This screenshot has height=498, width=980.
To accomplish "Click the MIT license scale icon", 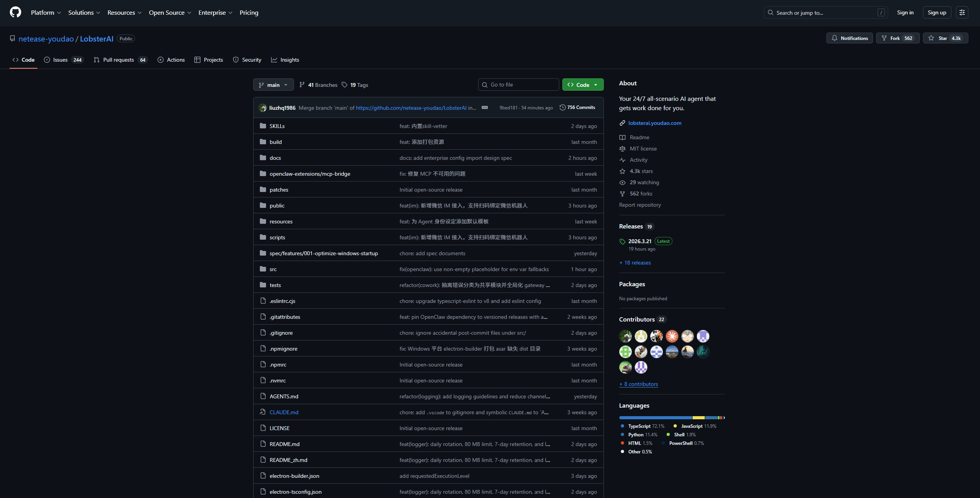I will [622, 149].
